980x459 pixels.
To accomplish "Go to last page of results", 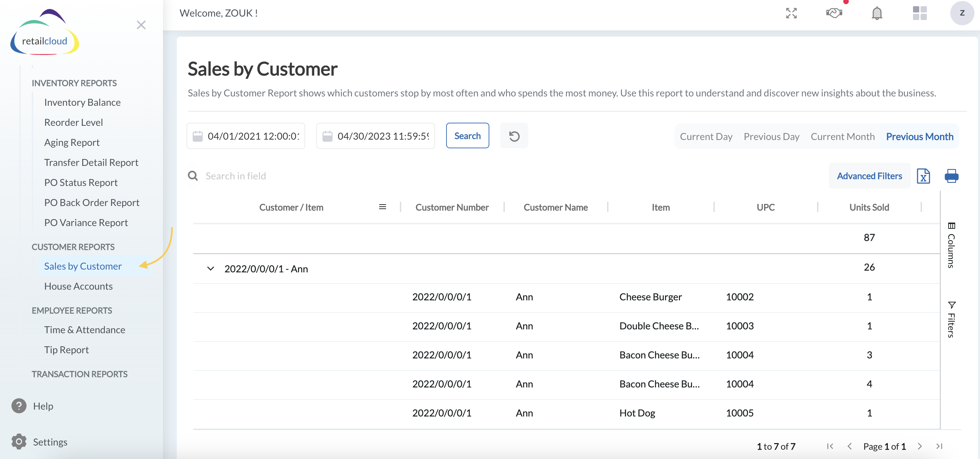I will pyautogui.click(x=939, y=446).
